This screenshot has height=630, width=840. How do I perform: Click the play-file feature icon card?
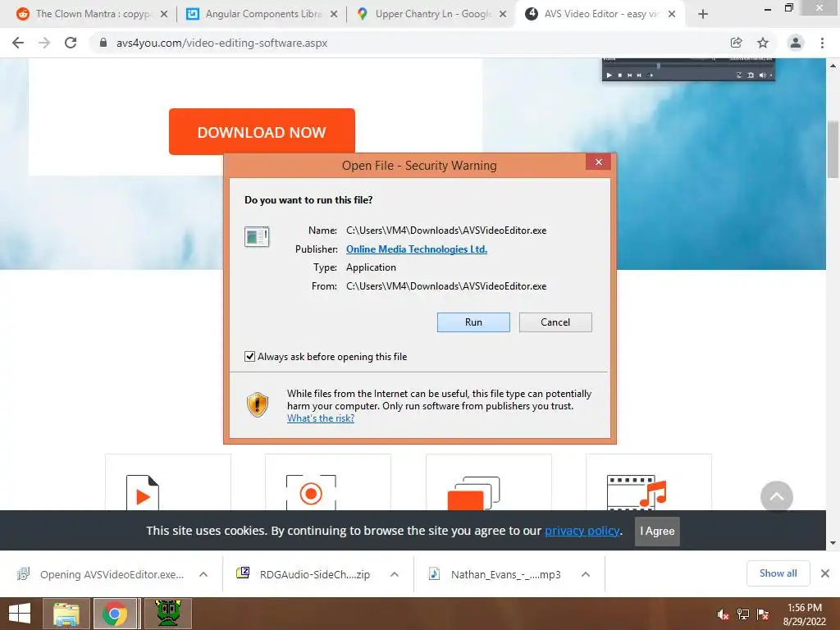coord(167,482)
